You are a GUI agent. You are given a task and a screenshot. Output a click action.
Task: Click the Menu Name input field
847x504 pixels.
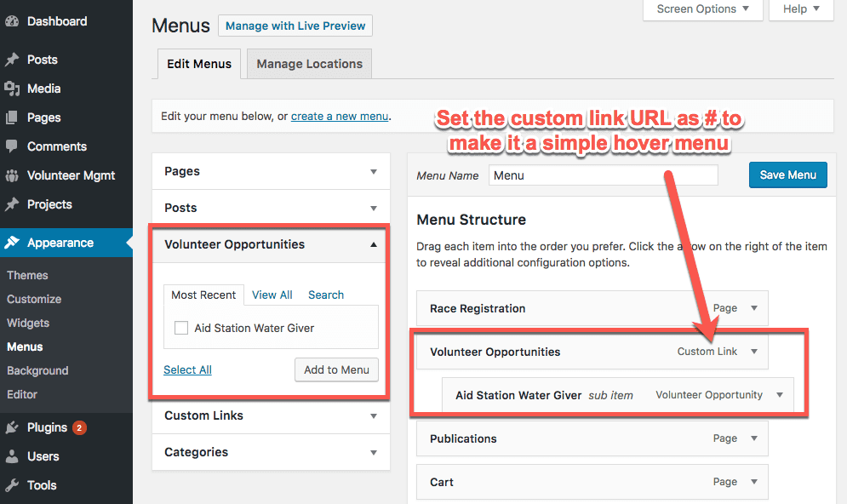click(x=603, y=175)
